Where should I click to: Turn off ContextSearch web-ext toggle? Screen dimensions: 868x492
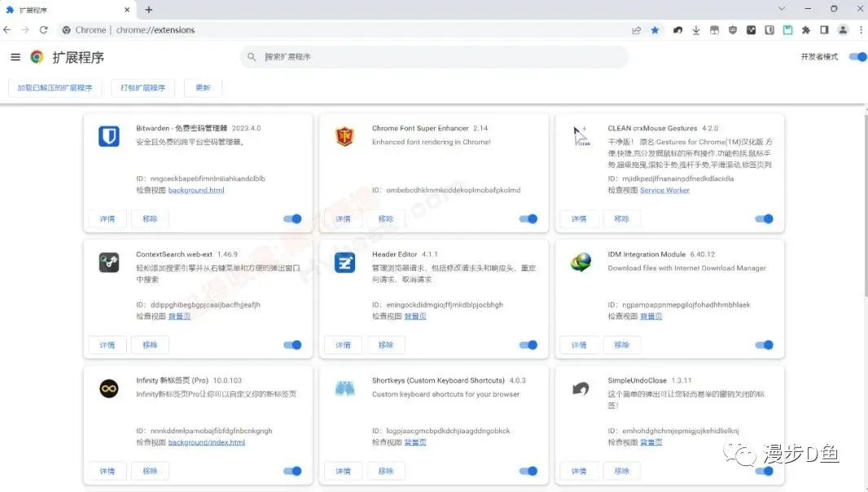pos(292,345)
